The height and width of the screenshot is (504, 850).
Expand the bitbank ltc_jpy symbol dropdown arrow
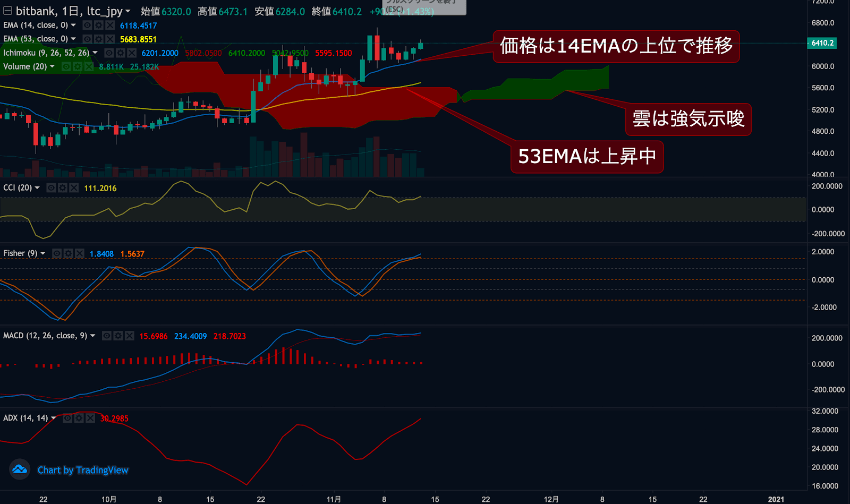[128, 11]
